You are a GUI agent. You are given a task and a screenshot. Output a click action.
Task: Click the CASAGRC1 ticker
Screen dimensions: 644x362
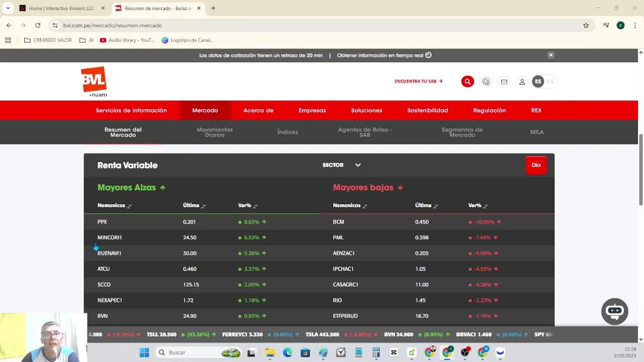(x=346, y=285)
